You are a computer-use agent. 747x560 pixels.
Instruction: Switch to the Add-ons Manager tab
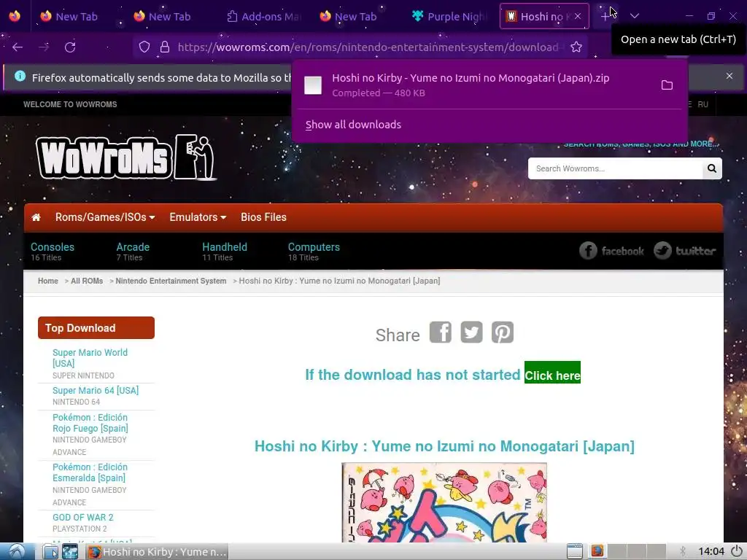(x=263, y=16)
